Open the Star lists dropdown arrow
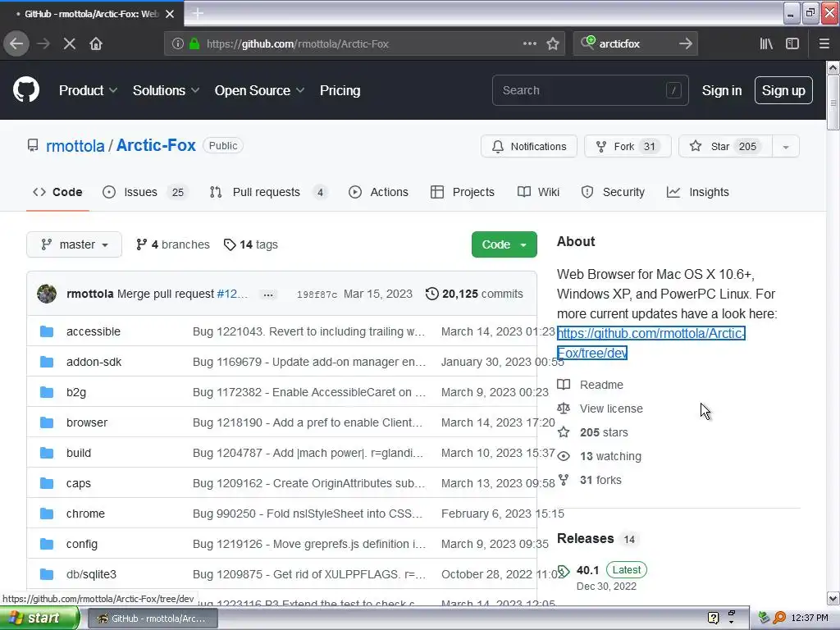This screenshot has height=630, width=840. point(785,147)
